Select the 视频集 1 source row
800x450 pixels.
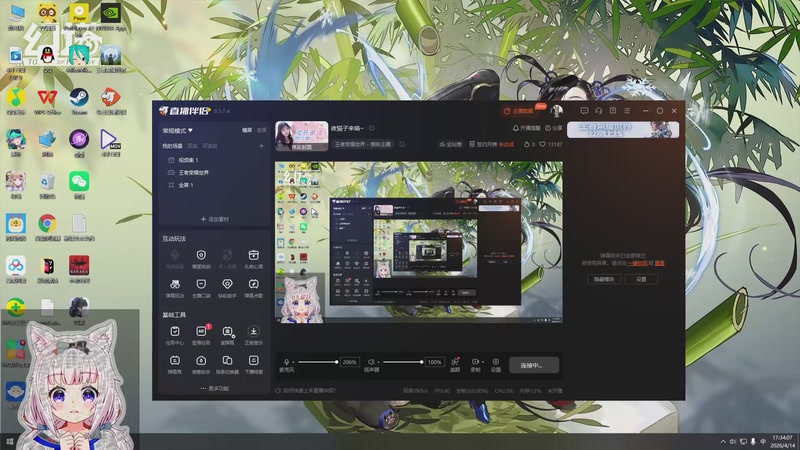[214, 160]
